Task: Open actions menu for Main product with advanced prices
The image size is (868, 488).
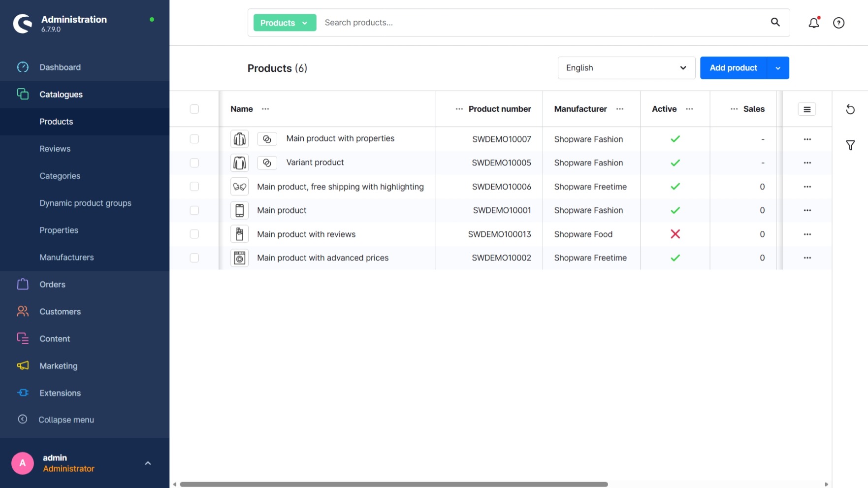Action: coord(807,258)
